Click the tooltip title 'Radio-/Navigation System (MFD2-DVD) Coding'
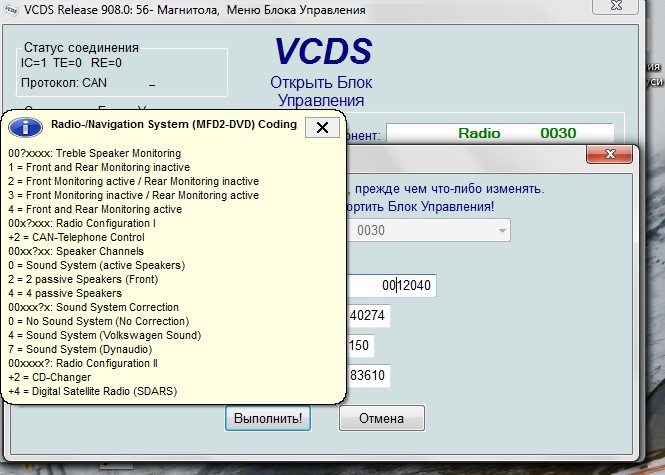665x475 pixels. pyautogui.click(x=174, y=124)
